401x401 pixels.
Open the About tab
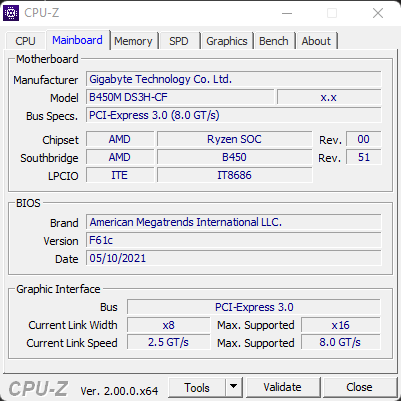316,41
